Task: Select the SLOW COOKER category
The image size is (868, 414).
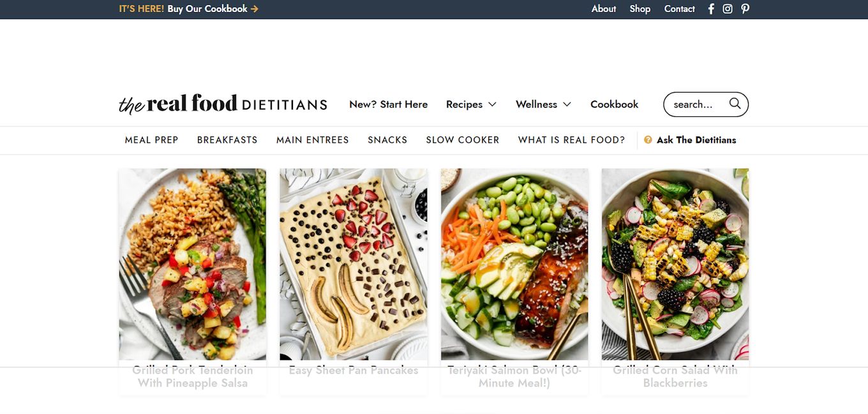Action: (x=463, y=140)
